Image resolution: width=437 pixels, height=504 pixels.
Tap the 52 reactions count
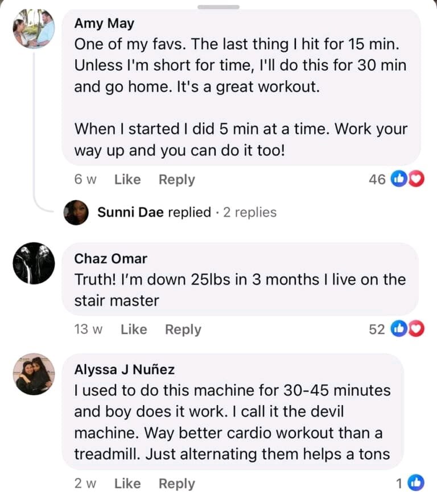click(377, 329)
